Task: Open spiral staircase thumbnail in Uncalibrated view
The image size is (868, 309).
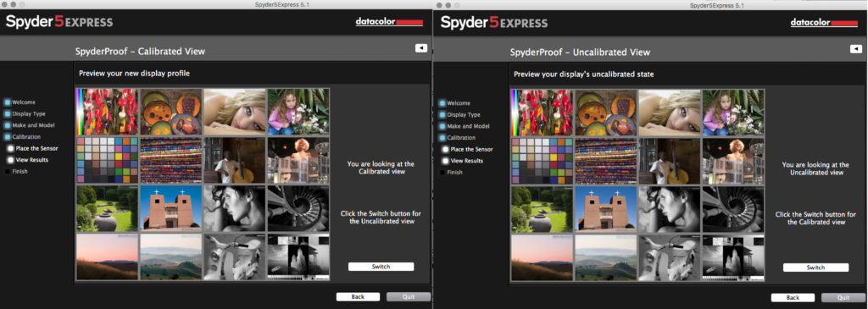Action: click(x=733, y=209)
